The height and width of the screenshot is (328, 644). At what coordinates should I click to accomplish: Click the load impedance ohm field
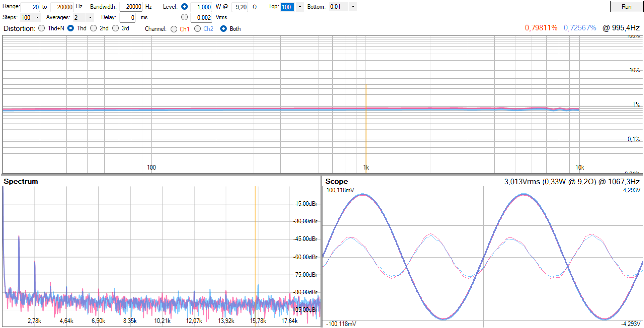[239, 7]
